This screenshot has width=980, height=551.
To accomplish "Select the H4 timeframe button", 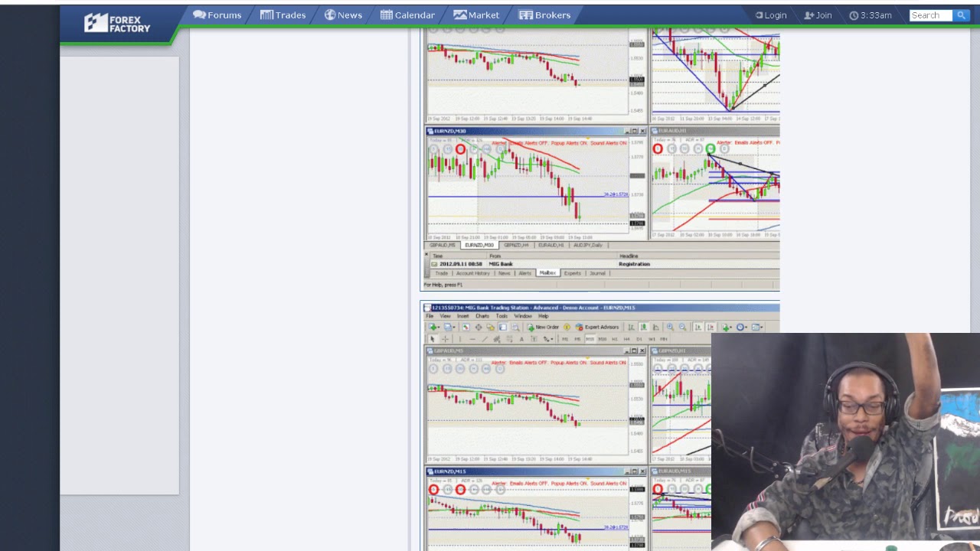I will pyautogui.click(x=626, y=339).
